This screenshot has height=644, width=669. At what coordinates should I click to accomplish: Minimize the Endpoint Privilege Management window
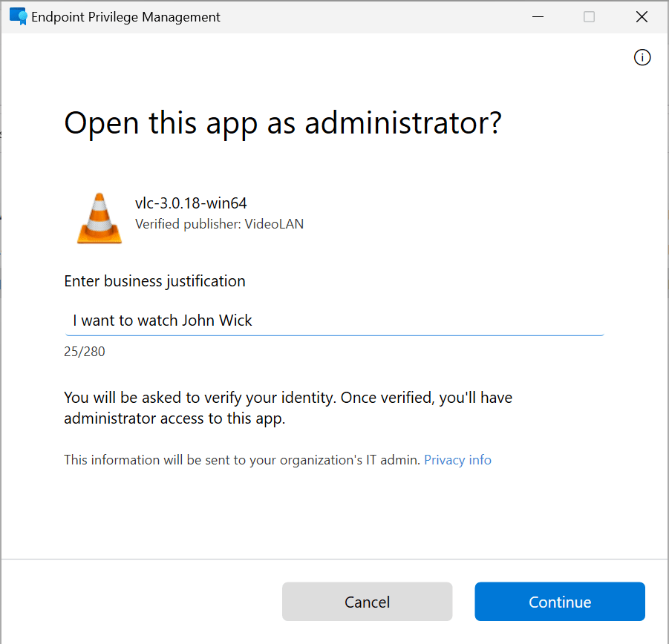[536, 16]
